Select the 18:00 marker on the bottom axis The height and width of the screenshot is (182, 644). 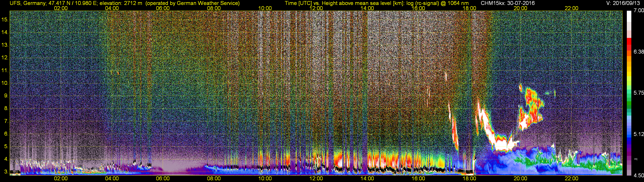[x=469, y=179]
